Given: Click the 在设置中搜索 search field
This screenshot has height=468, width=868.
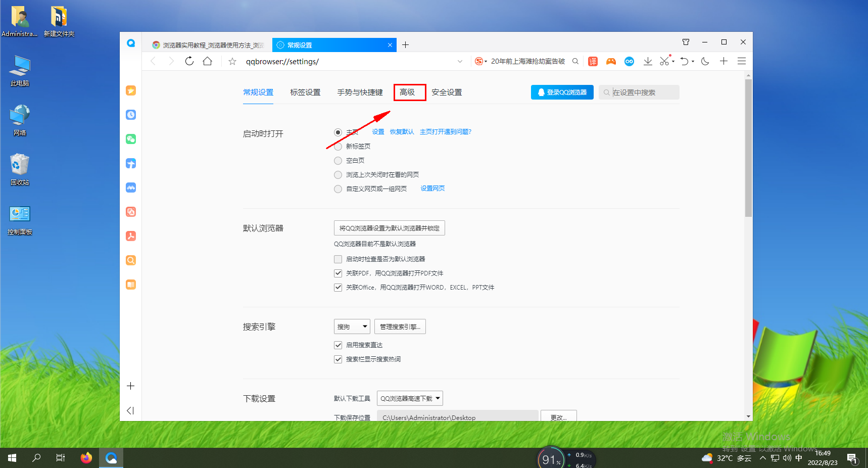Looking at the screenshot, I should (639, 92).
